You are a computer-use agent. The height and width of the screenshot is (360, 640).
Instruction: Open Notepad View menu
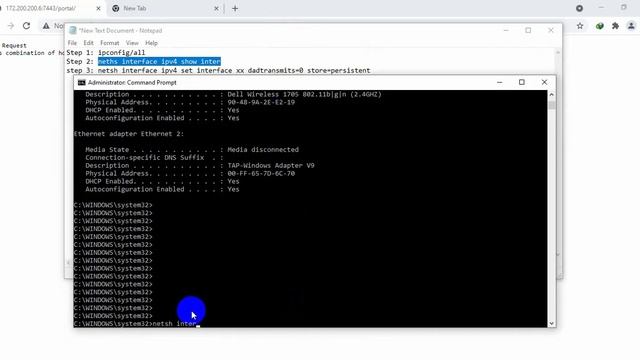click(x=132, y=43)
